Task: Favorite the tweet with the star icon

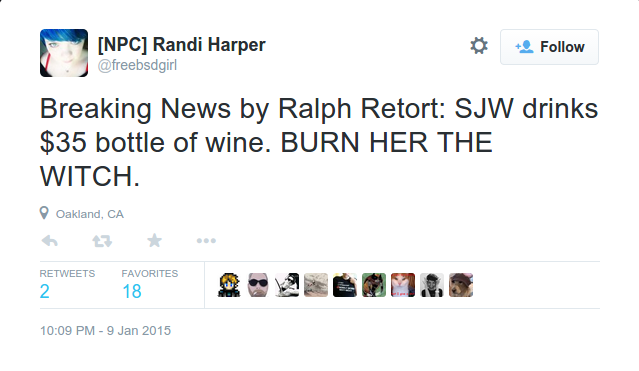Action: 154,241
